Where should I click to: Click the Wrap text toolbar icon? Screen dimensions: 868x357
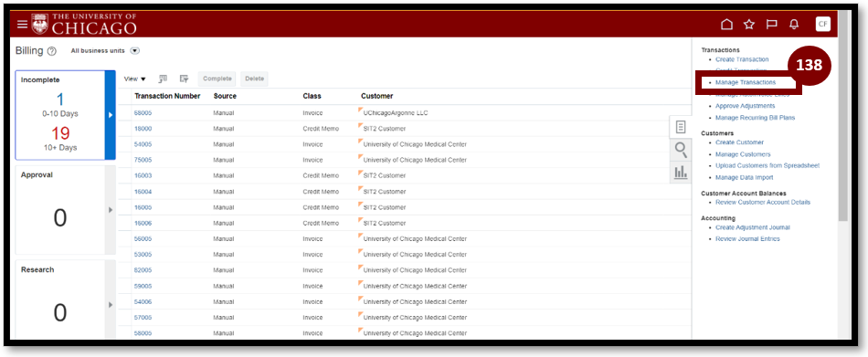pyautogui.click(x=185, y=79)
